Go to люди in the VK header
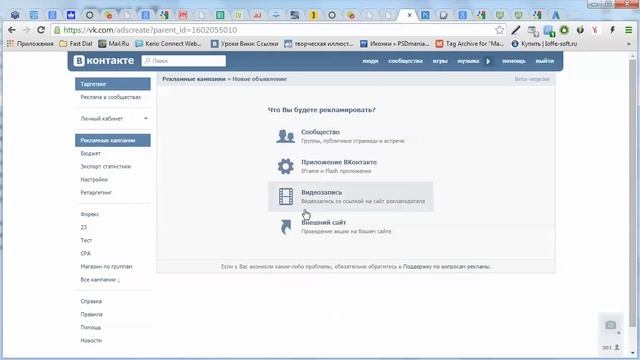 tap(370, 61)
